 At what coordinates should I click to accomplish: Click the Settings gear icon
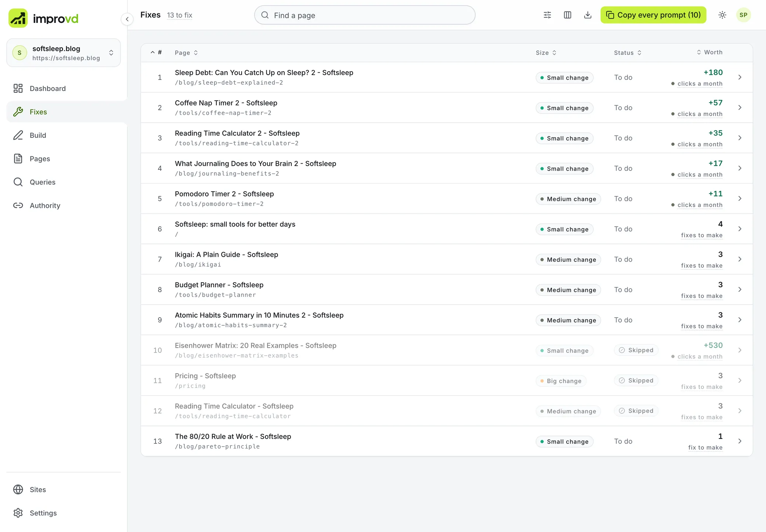point(18,513)
